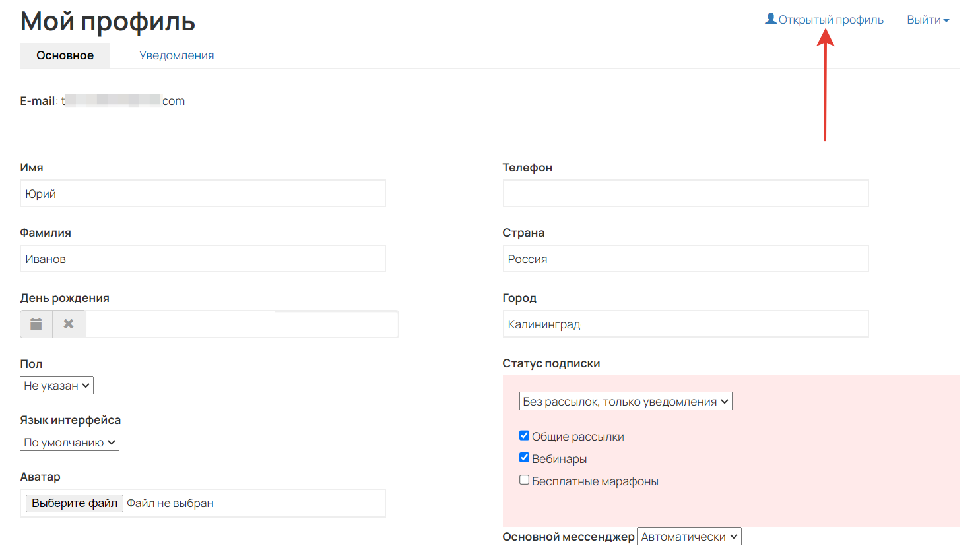
Task: Expand the Основной мессенджер dropdown
Action: point(689,537)
